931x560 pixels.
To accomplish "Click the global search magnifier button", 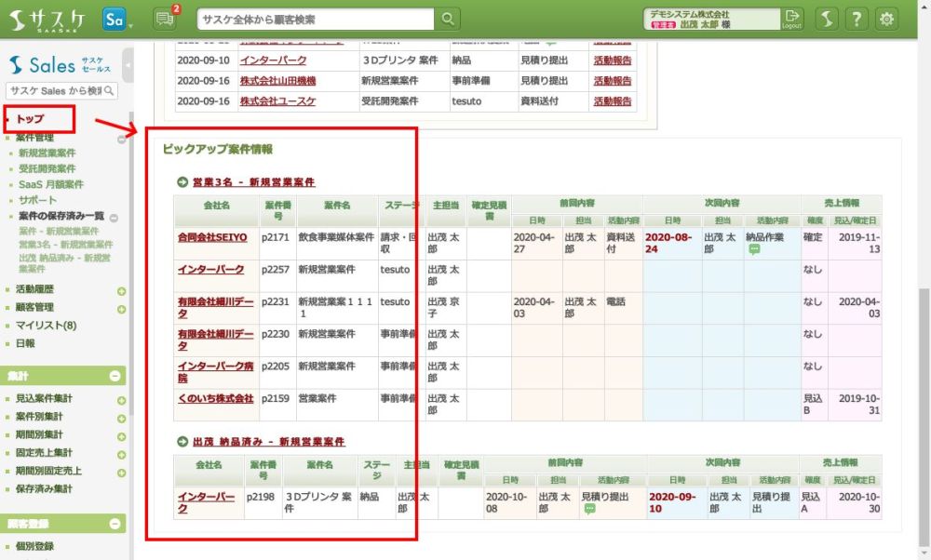I will 449,19.
